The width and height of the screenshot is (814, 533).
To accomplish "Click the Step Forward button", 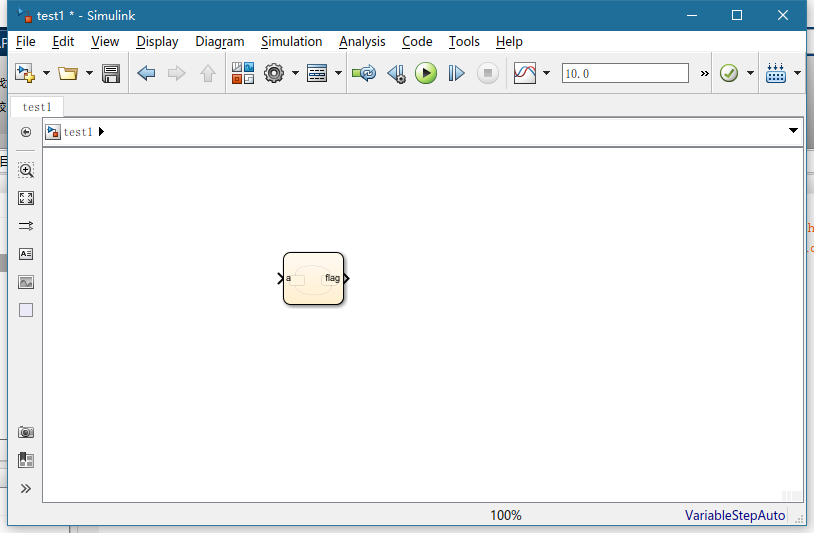I will (x=456, y=73).
